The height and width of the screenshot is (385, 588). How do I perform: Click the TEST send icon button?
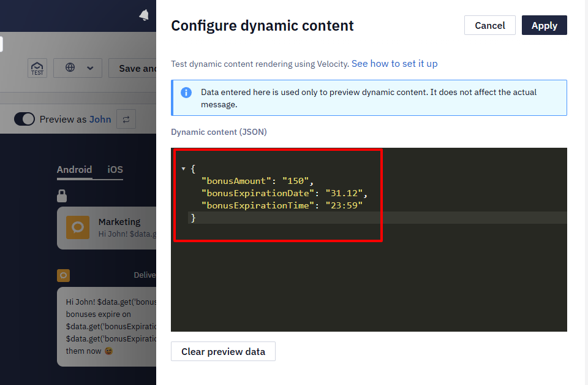pyautogui.click(x=37, y=68)
